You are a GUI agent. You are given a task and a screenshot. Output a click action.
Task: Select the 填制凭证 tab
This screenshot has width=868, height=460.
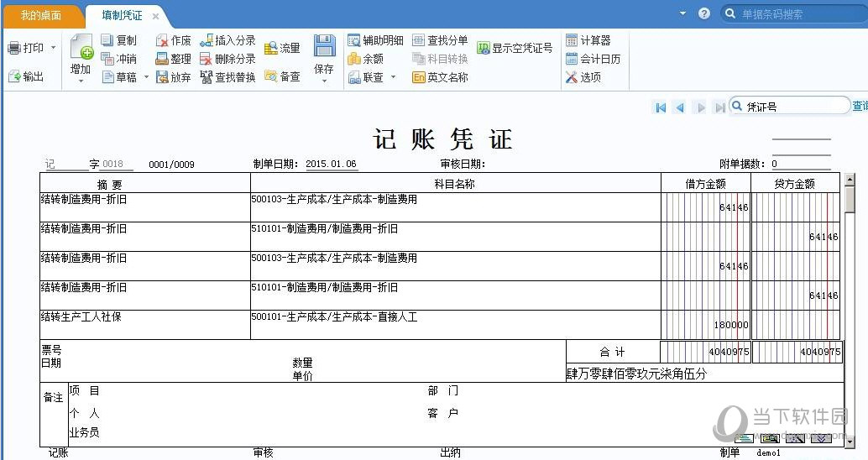click(122, 15)
